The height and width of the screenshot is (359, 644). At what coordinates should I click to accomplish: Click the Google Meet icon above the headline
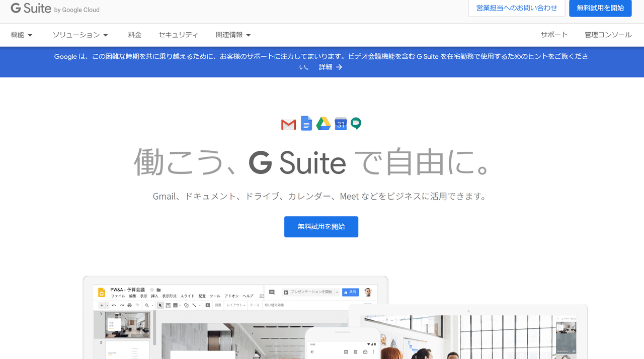pyautogui.click(x=356, y=124)
